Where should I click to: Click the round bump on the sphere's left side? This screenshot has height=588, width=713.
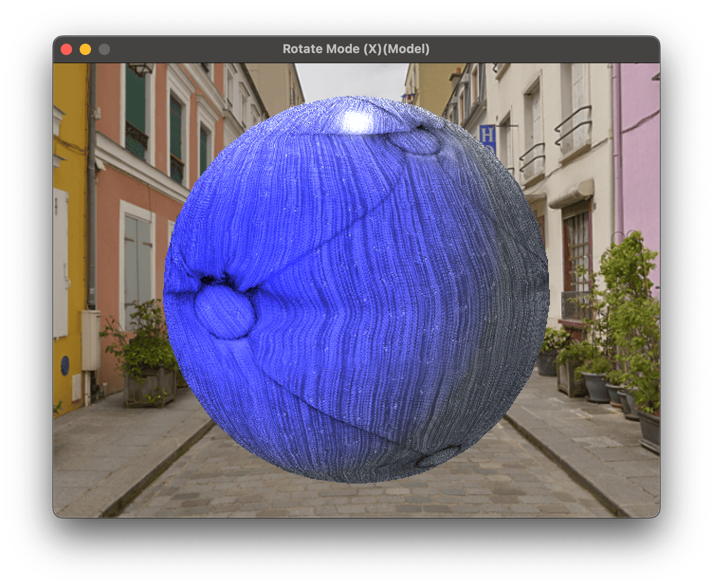pyautogui.click(x=224, y=313)
